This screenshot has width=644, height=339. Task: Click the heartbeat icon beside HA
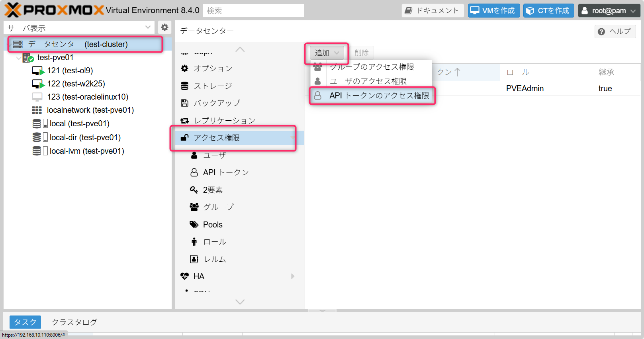point(184,276)
